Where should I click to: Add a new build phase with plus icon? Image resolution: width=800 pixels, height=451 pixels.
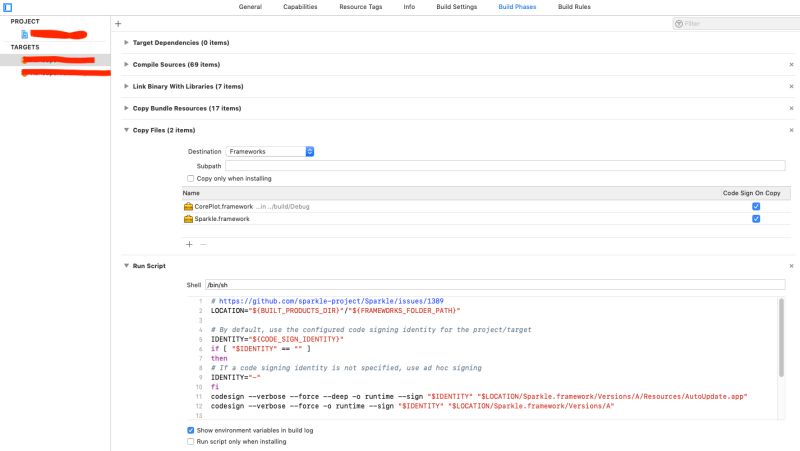pos(118,23)
